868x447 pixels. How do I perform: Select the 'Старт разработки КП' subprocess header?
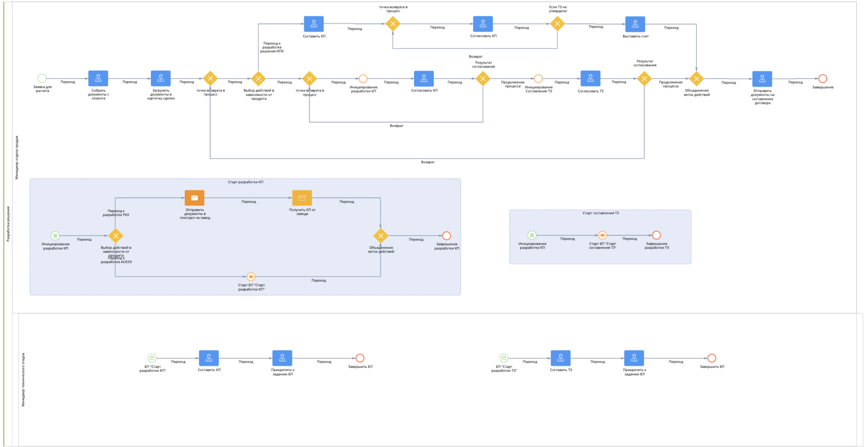click(245, 182)
